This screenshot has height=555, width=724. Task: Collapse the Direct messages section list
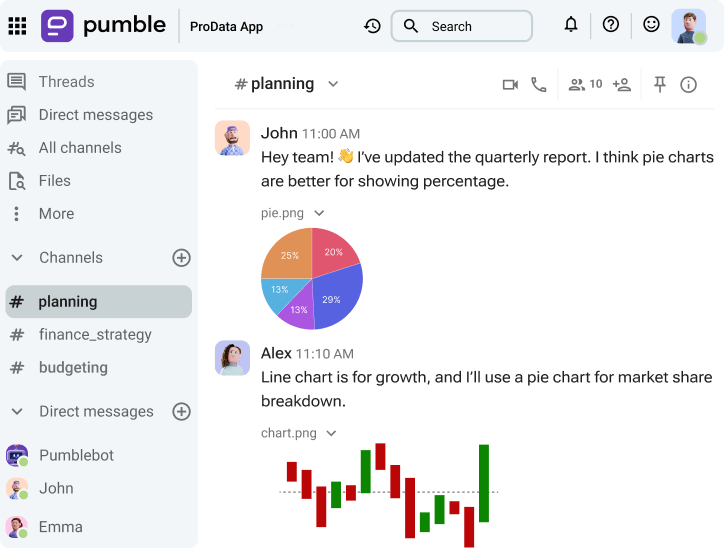point(17,412)
